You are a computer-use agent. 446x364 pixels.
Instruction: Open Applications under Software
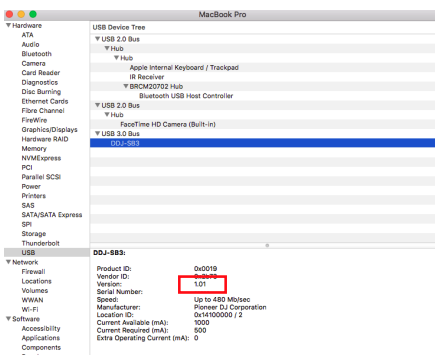click(x=41, y=338)
